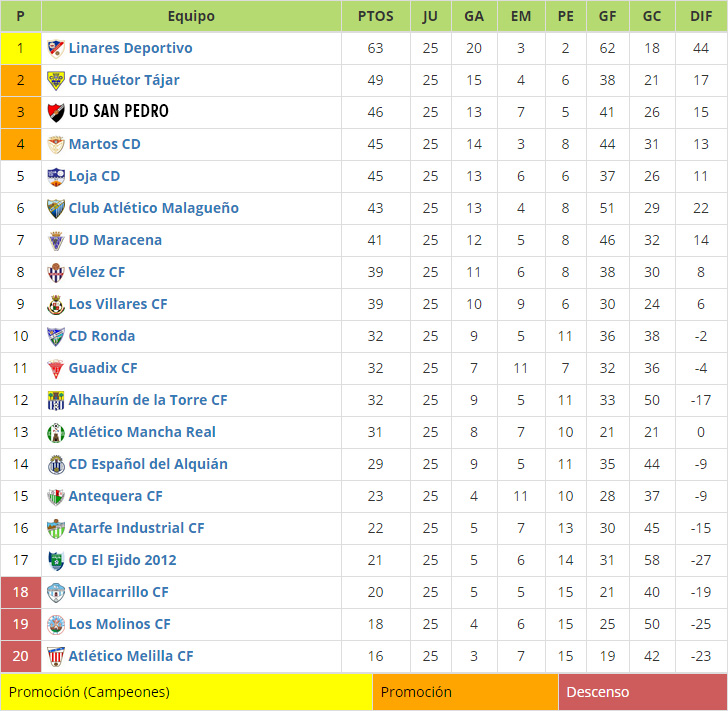
Task: Click the Los Molinos CF badge icon
Action: pyautogui.click(x=56, y=625)
